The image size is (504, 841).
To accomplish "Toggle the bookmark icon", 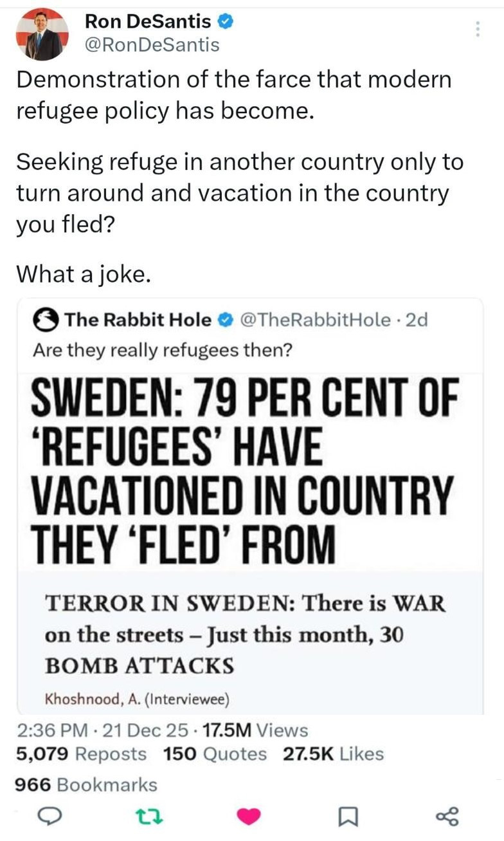I will [x=346, y=816].
